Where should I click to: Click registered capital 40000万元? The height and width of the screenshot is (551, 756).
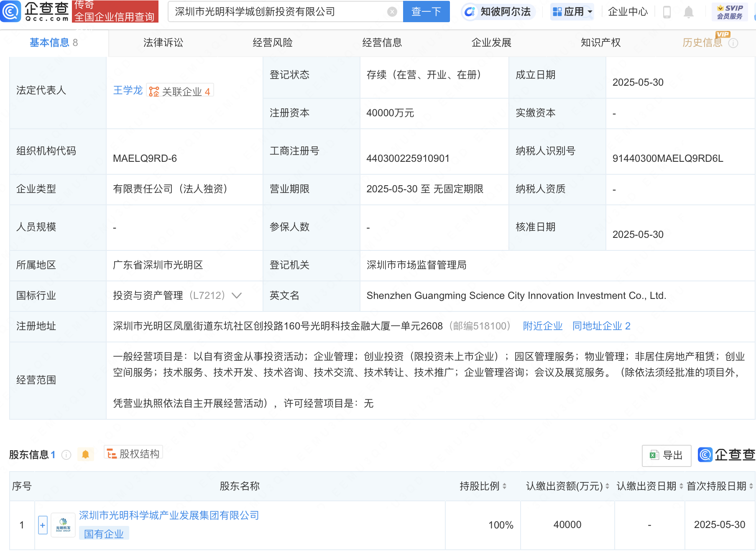click(x=390, y=113)
